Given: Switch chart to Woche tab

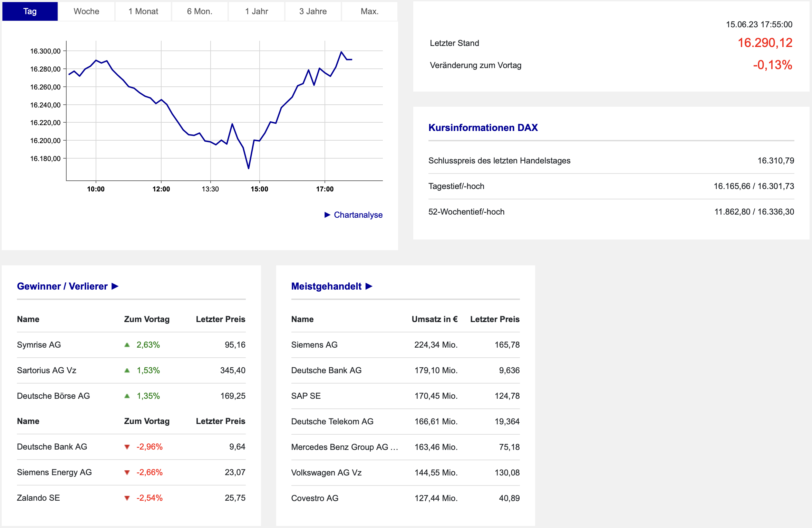Looking at the screenshot, I should click(x=86, y=11).
